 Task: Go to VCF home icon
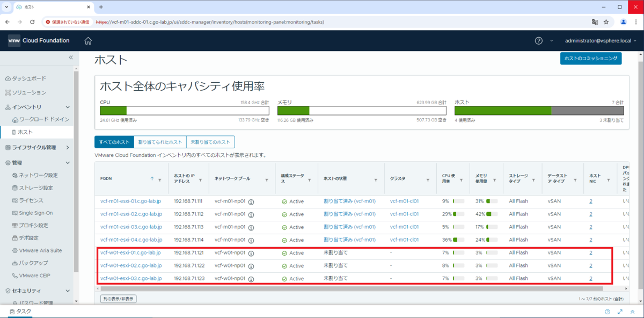(88, 41)
